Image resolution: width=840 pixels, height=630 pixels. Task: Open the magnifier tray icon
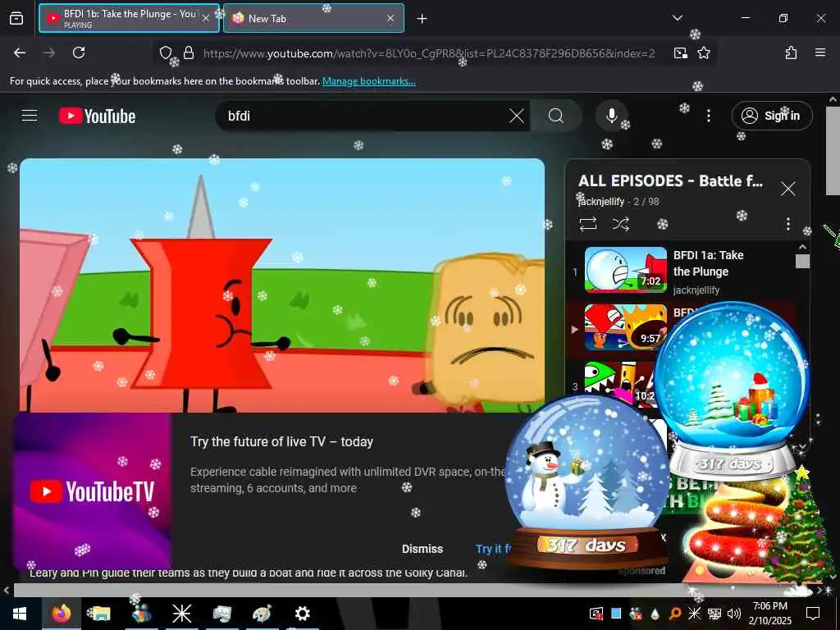tap(675, 614)
